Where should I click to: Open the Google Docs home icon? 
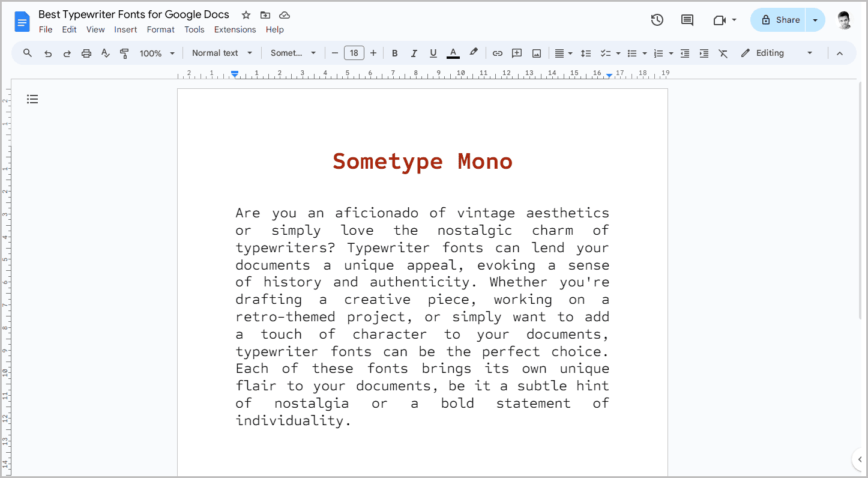point(22,23)
